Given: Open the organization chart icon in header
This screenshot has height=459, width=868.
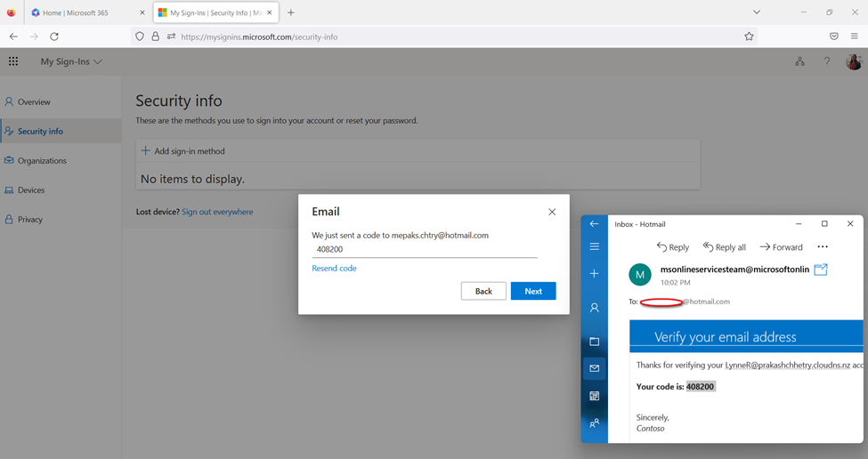Looking at the screenshot, I should point(800,61).
